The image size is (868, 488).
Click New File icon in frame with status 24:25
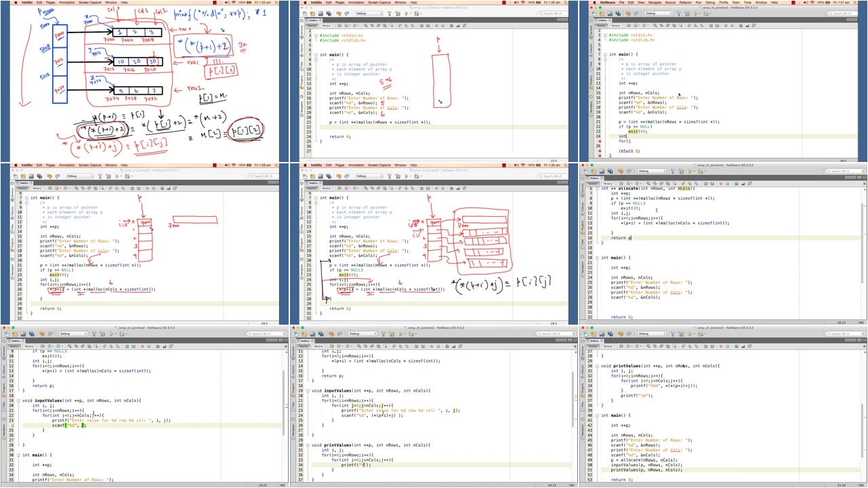tap(7, 333)
